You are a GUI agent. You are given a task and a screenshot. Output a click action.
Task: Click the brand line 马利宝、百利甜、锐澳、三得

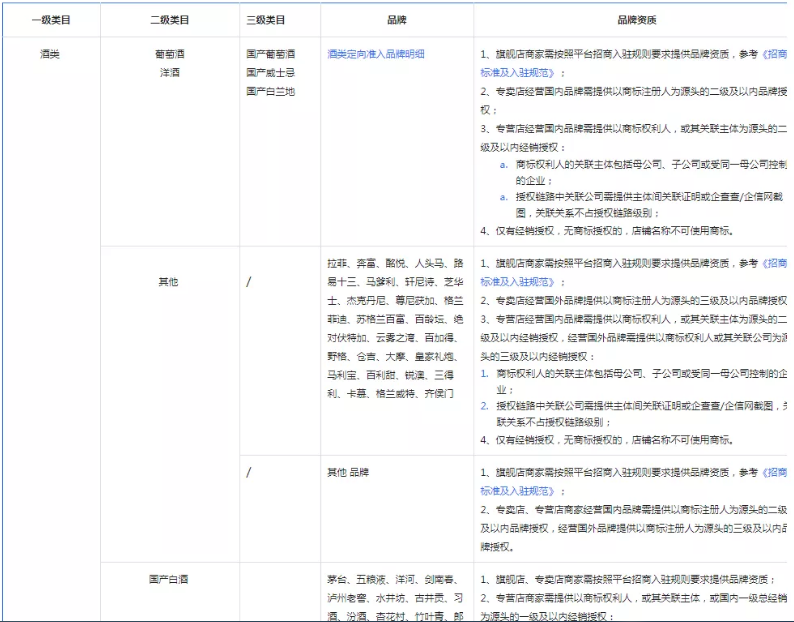click(x=390, y=375)
